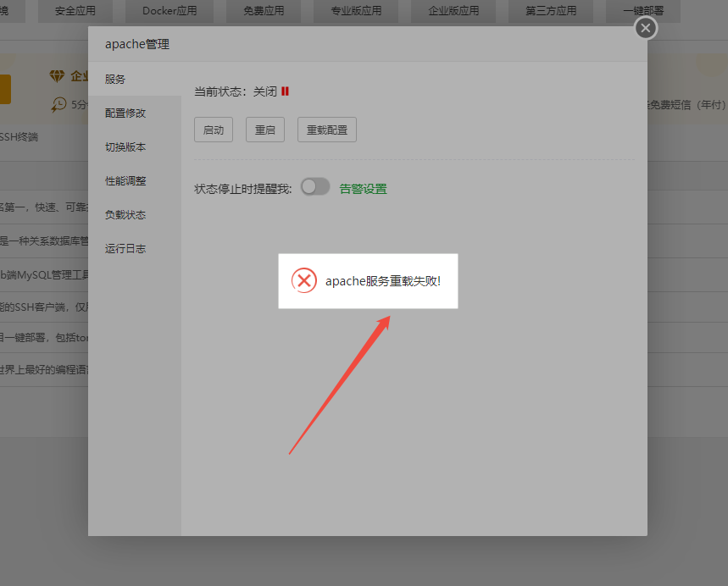Open the 告警设置 link

(363, 189)
